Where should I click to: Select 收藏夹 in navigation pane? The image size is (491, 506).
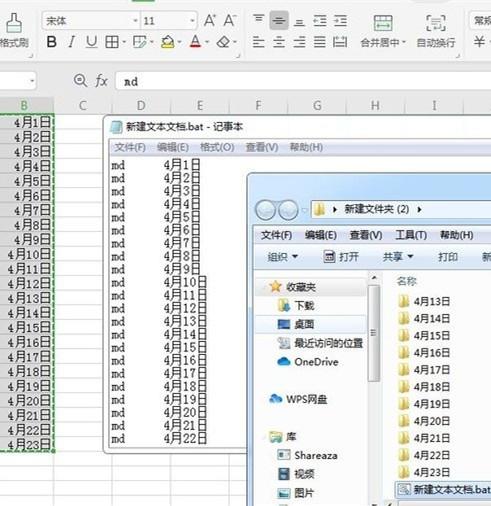pos(301,287)
